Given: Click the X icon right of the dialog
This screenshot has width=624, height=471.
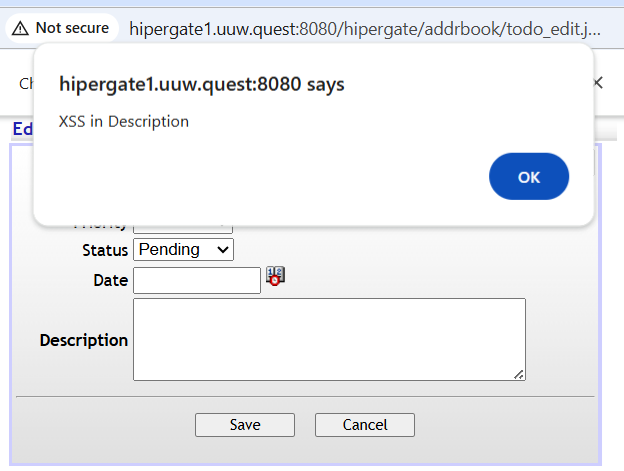Looking at the screenshot, I should click(x=598, y=83).
